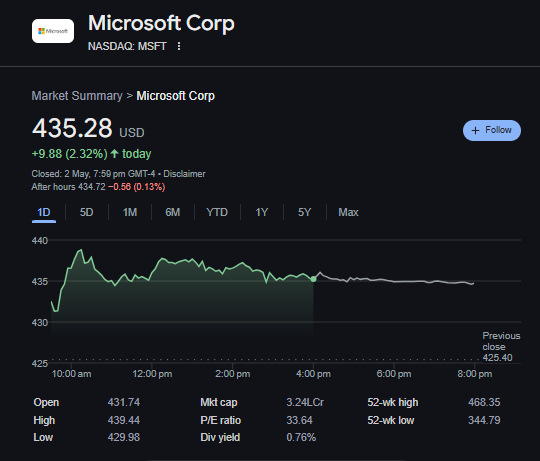Click the High value 439.44
This screenshot has height=461, width=540.
click(124, 420)
